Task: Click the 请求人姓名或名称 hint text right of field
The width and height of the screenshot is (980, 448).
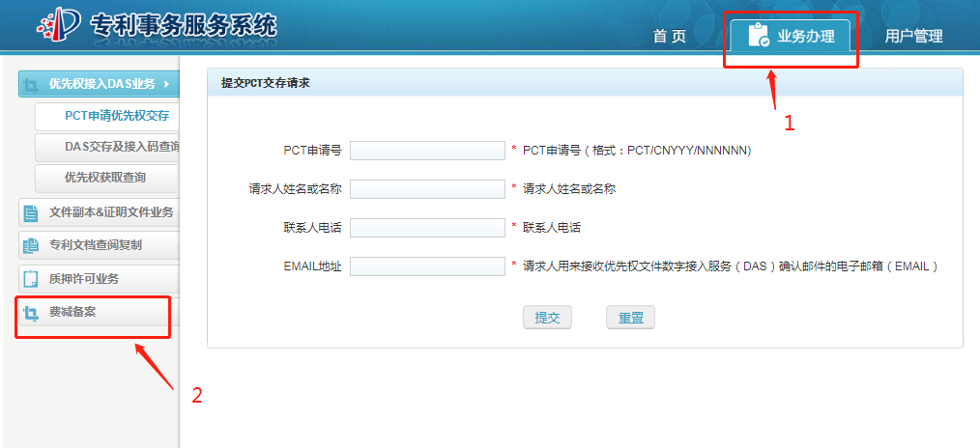Action: pyautogui.click(x=569, y=189)
